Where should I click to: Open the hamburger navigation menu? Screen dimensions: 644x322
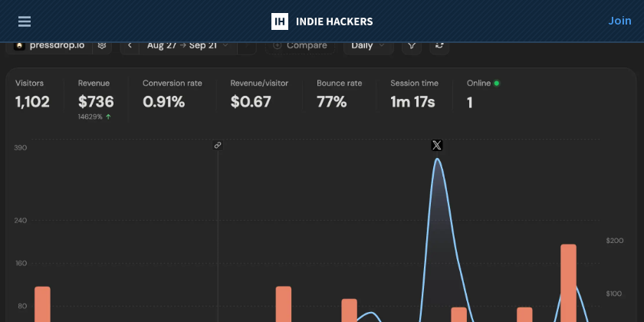pyautogui.click(x=25, y=21)
